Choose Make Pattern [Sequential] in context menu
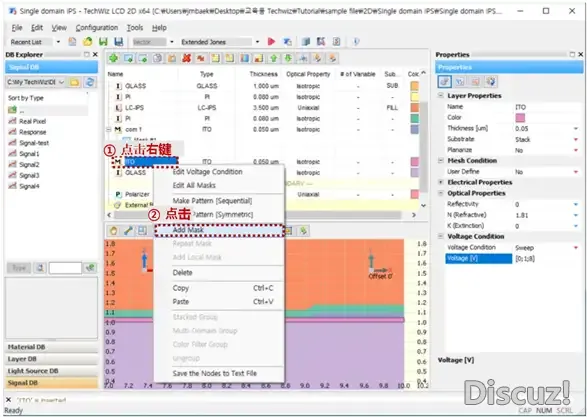Image resolution: width=587 pixels, height=417 pixels. pyautogui.click(x=219, y=201)
